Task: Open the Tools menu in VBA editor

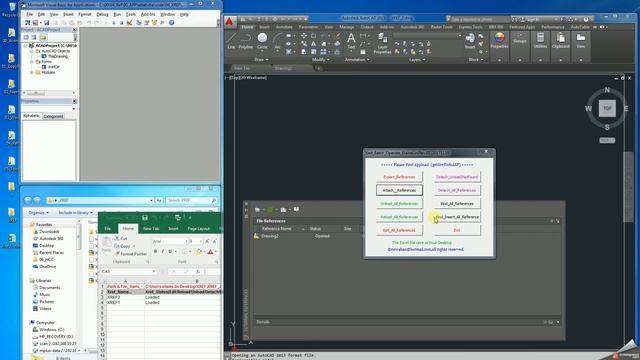Action: pos(131,14)
